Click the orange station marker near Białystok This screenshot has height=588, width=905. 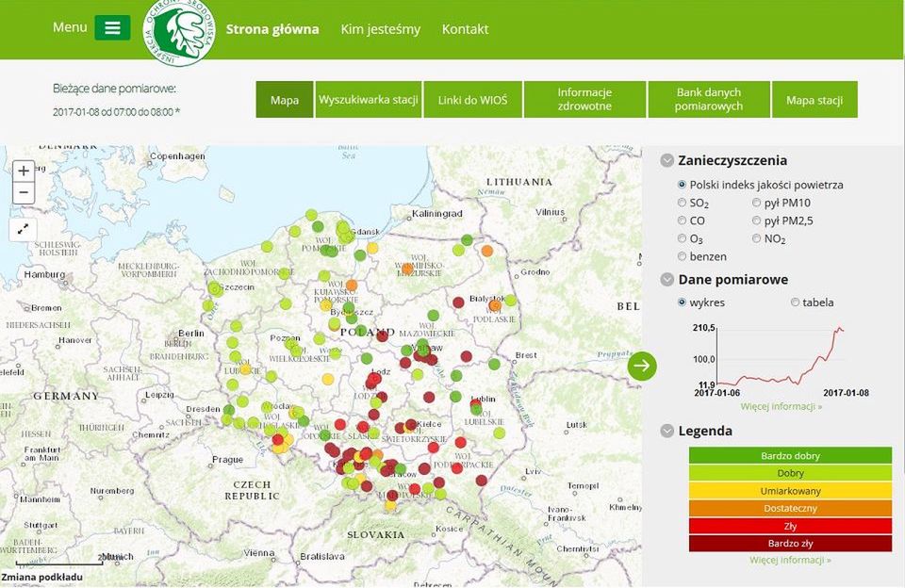click(495, 304)
